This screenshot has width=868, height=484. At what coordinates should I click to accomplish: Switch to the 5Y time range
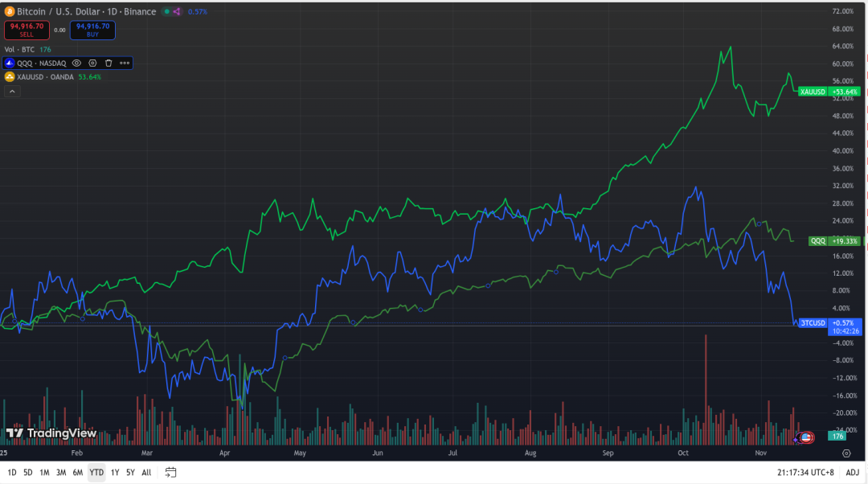click(x=130, y=473)
